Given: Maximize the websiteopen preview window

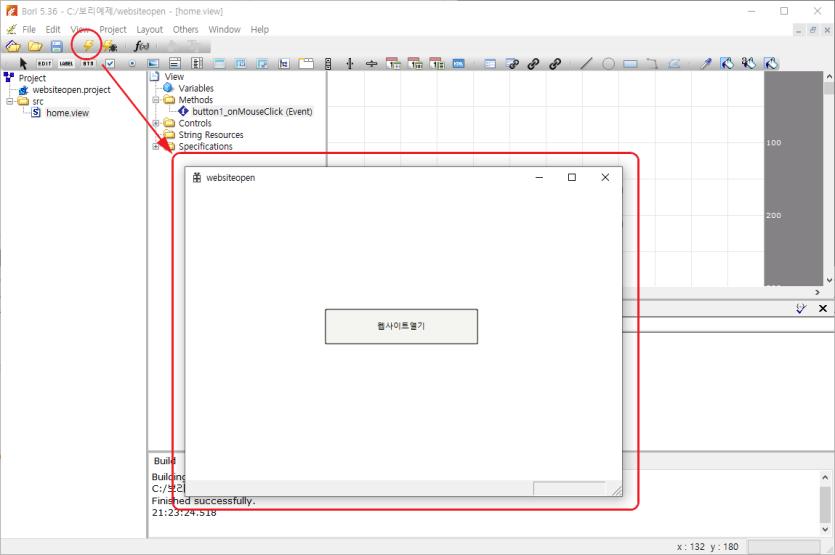Looking at the screenshot, I should click(572, 177).
